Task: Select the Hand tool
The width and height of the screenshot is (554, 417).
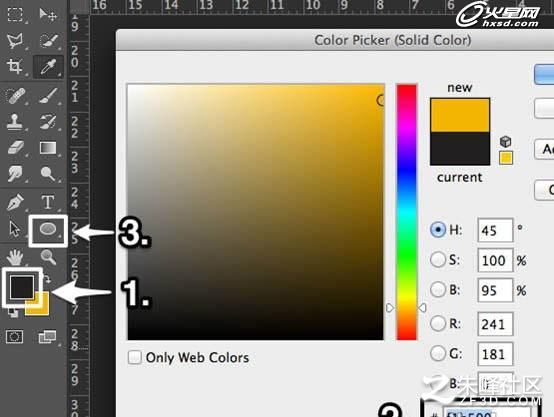Action: coord(14,257)
